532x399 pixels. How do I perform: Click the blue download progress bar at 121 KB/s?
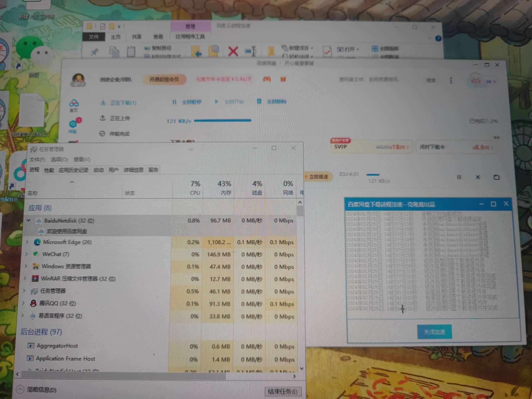(x=222, y=120)
